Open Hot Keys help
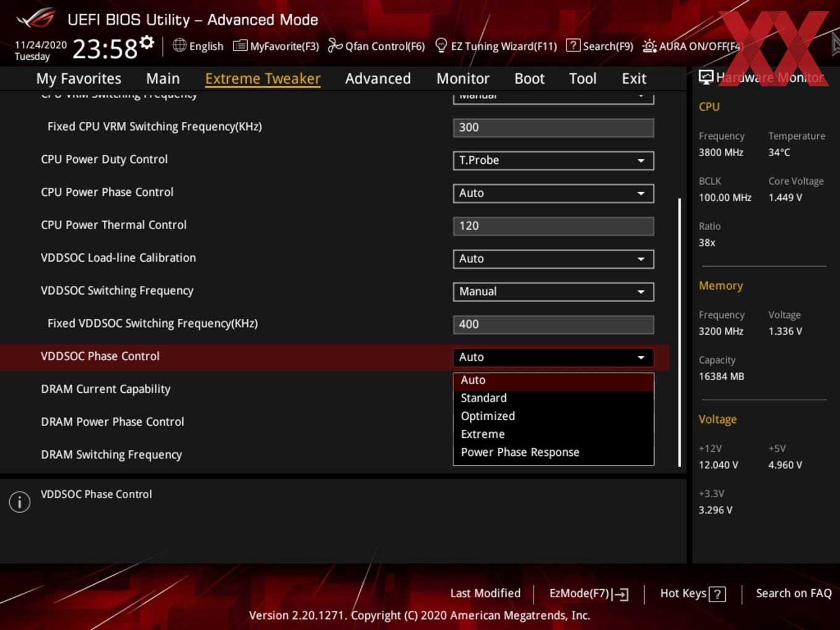Screen dimensions: 840x630 click(692, 594)
